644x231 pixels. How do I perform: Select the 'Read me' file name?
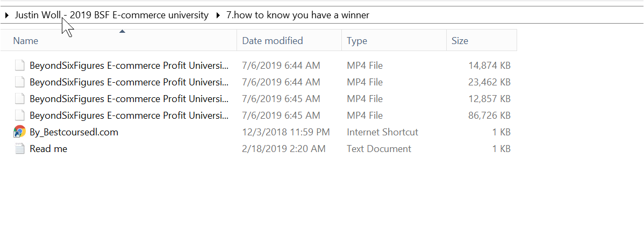click(x=48, y=149)
